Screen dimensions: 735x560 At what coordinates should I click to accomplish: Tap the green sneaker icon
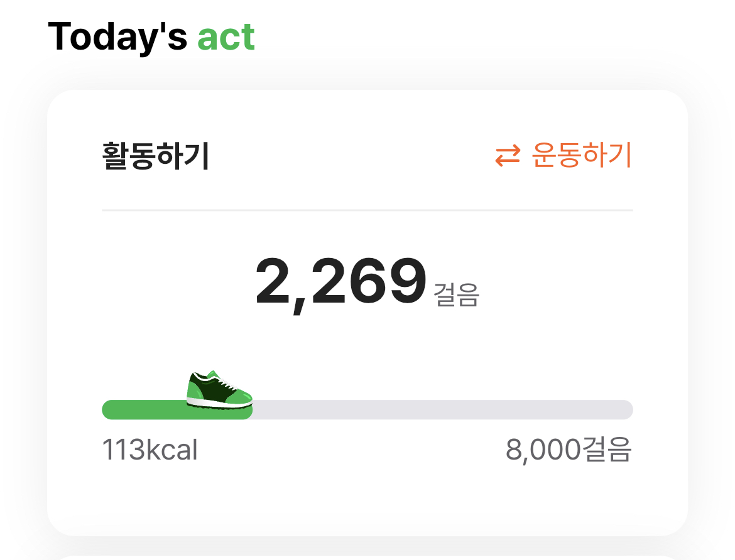click(x=219, y=390)
